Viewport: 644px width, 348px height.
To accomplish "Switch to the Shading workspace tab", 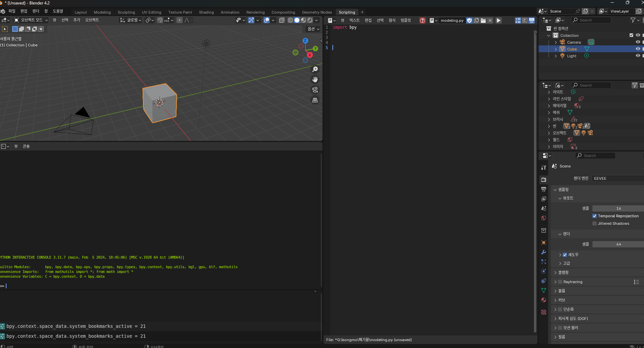I will tap(206, 12).
